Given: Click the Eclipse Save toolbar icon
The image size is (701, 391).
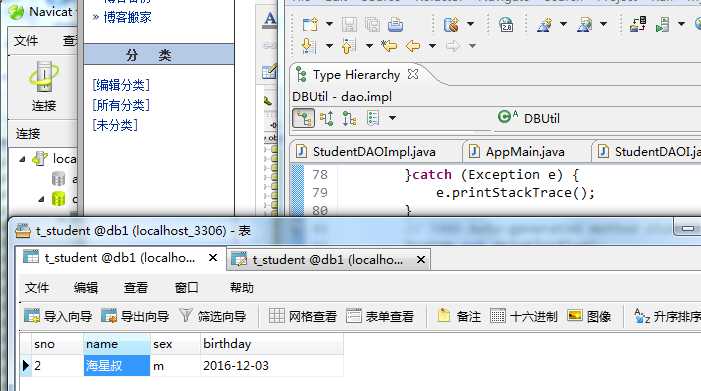Looking at the screenshot, I should pos(349,24).
